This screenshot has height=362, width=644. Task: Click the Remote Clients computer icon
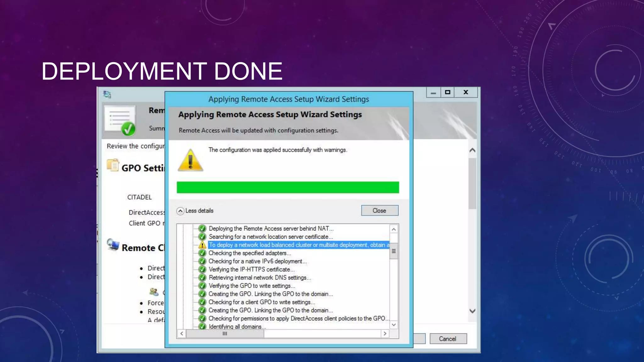pyautogui.click(x=113, y=244)
